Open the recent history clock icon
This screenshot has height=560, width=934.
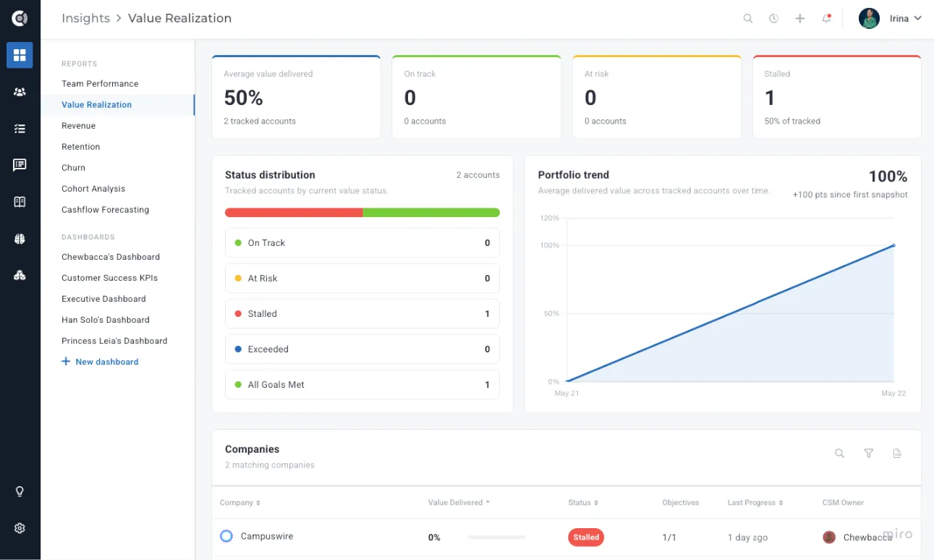pos(773,19)
